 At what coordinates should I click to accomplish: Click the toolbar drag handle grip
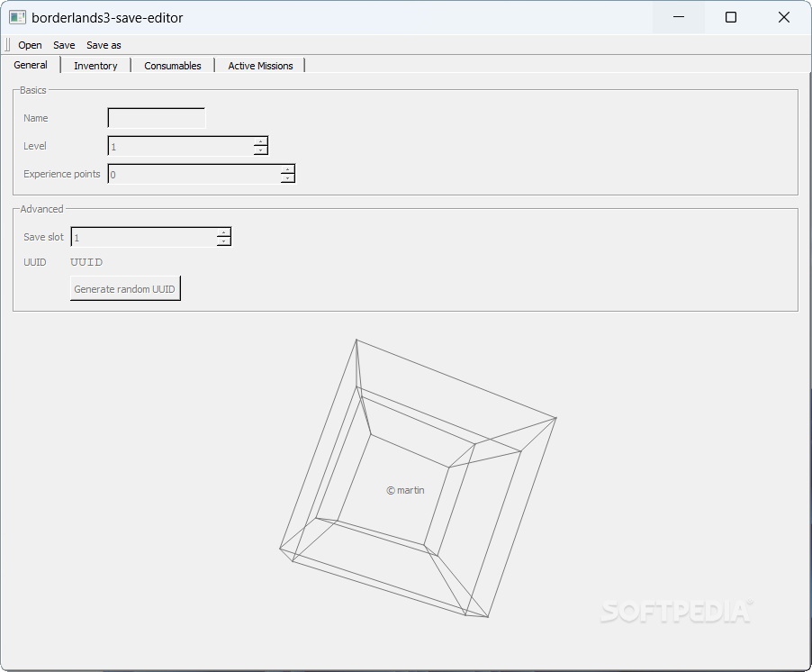tap(7, 44)
